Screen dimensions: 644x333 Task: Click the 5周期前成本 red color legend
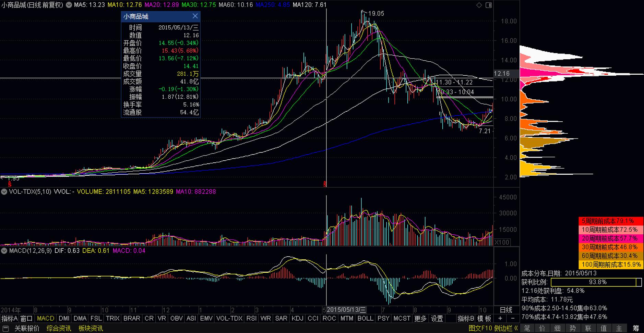[x=611, y=221]
